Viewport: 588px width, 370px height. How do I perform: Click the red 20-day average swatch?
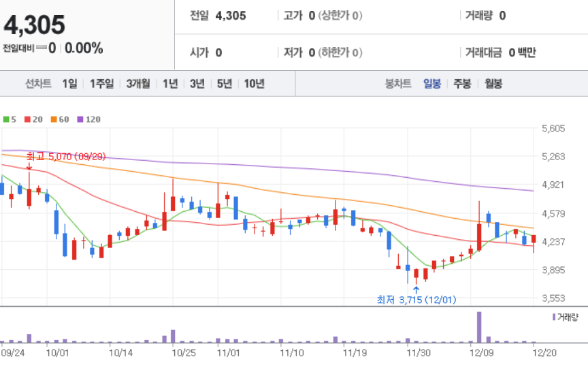point(27,119)
